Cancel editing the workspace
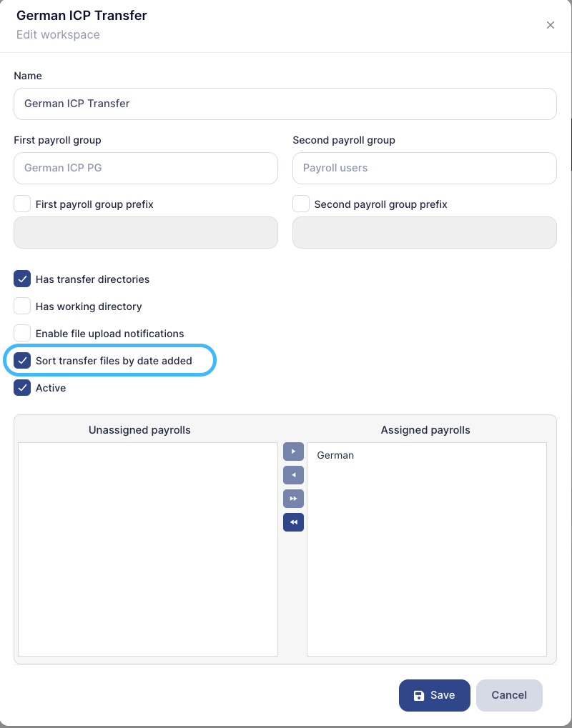 (509, 695)
